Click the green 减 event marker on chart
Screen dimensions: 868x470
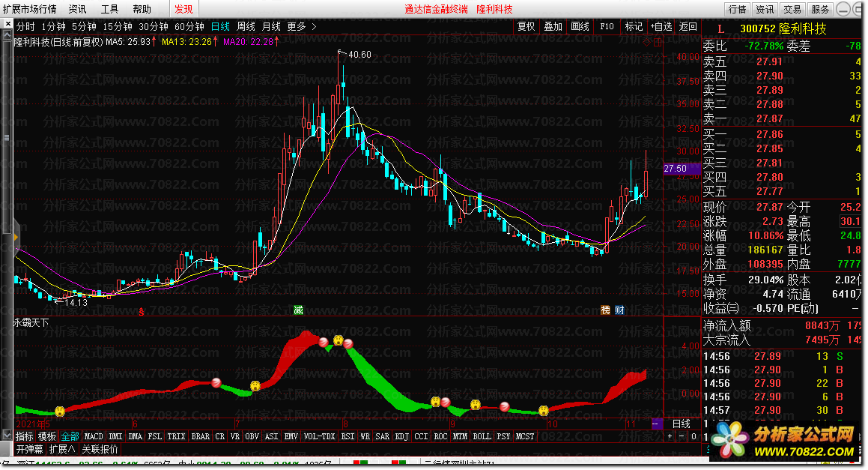(x=298, y=310)
